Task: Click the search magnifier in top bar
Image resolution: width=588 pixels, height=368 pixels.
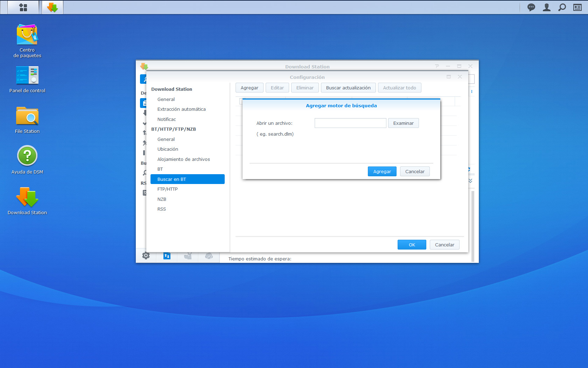Action: tap(562, 7)
